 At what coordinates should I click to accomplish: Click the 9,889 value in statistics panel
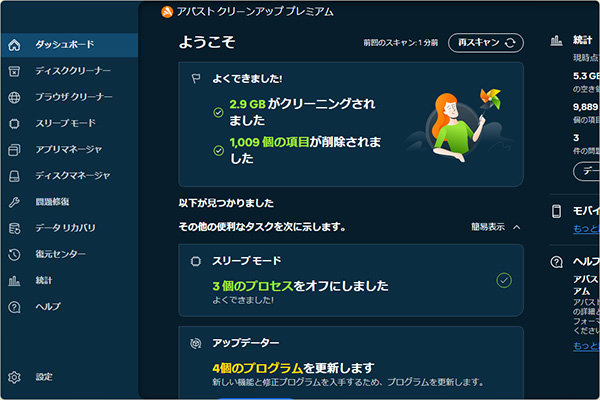pos(586,107)
